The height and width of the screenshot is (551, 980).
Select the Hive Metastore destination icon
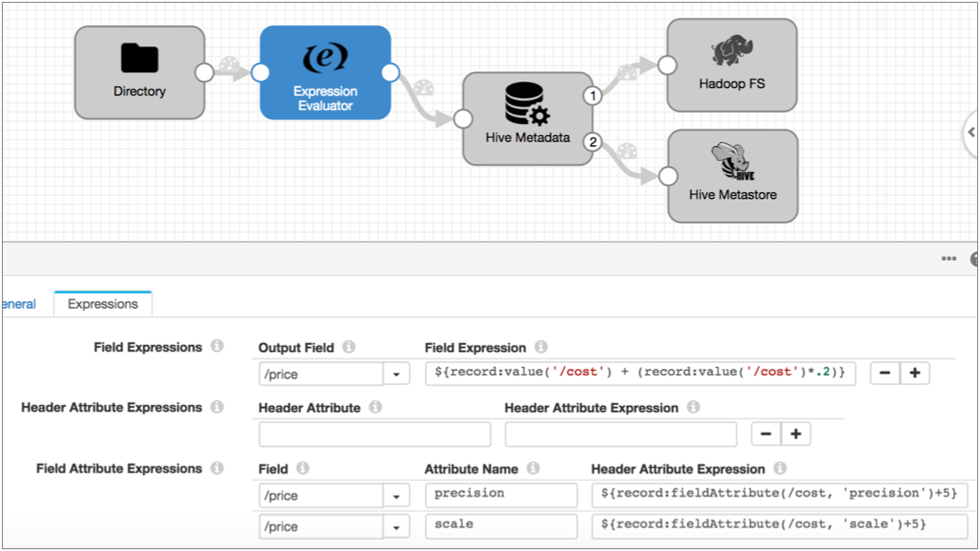coord(732,163)
